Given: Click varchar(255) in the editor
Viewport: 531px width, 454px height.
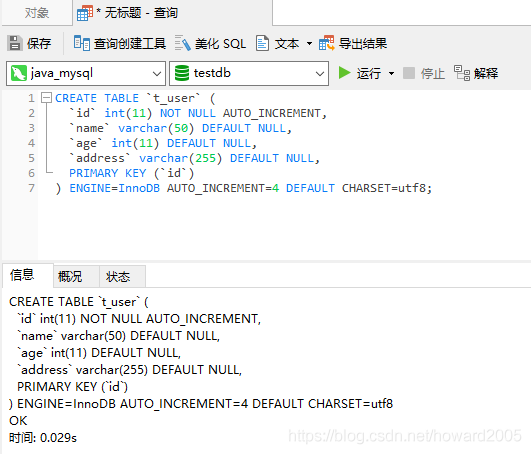Looking at the screenshot, I should click(x=180, y=158).
